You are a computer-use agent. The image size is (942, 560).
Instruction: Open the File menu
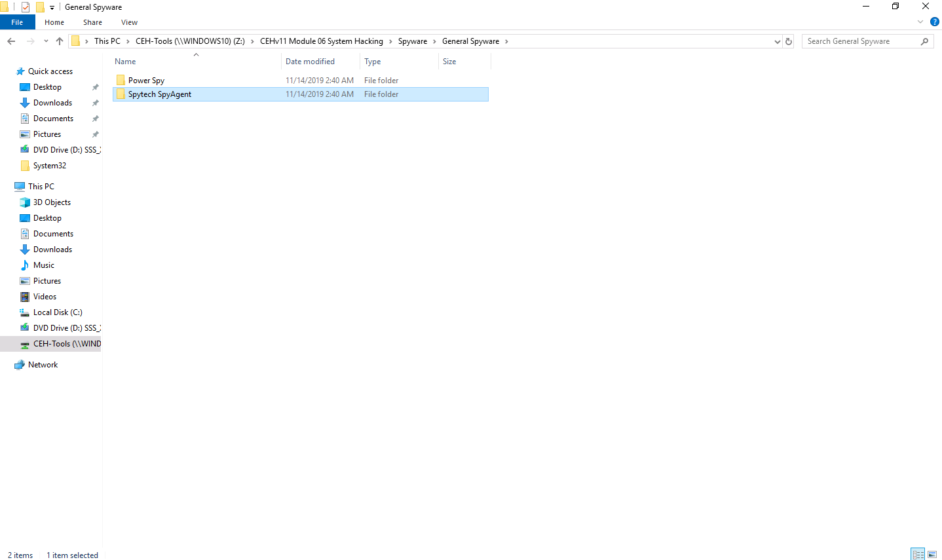click(x=17, y=22)
